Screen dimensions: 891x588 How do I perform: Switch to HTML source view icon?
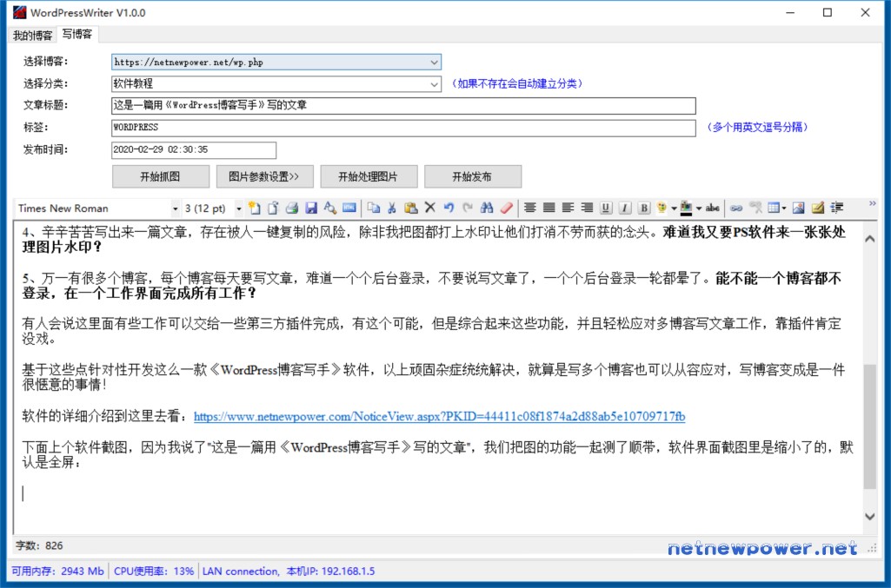click(x=349, y=208)
